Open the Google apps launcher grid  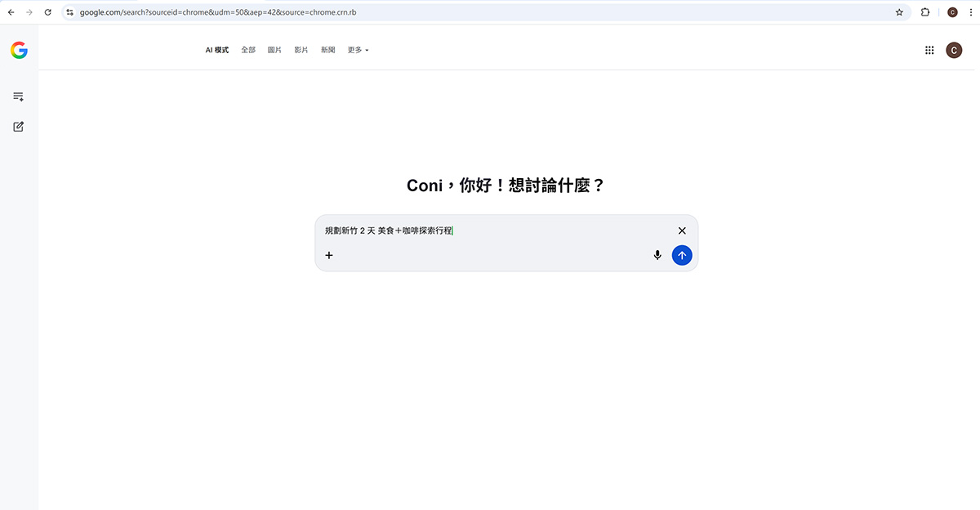coord(929,50)
